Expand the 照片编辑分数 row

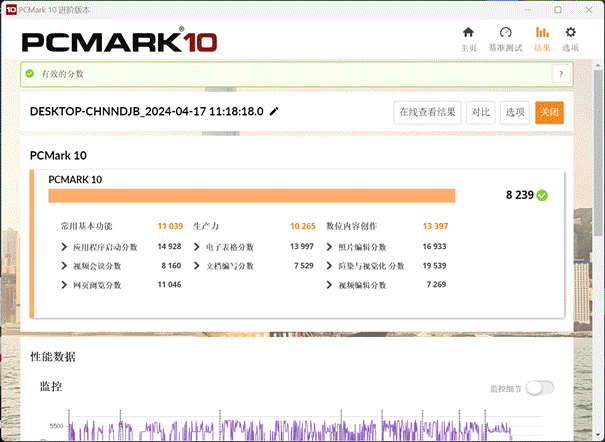331,246
